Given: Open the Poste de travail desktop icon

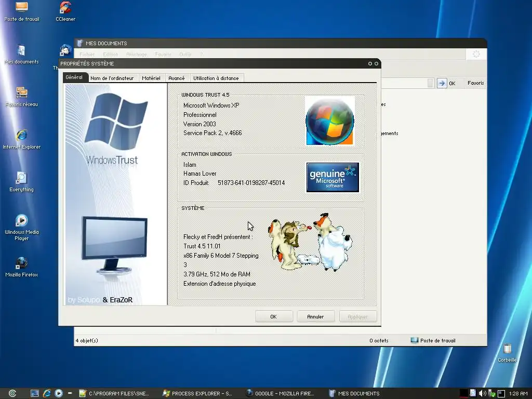Looking at the screenshot, I should click(21, 11).
